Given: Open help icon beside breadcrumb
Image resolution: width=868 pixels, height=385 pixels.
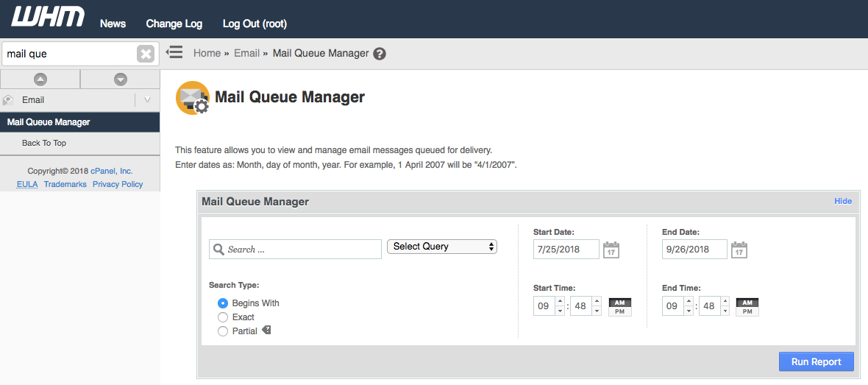Looking at the screenshot, I should pos(379,54).
